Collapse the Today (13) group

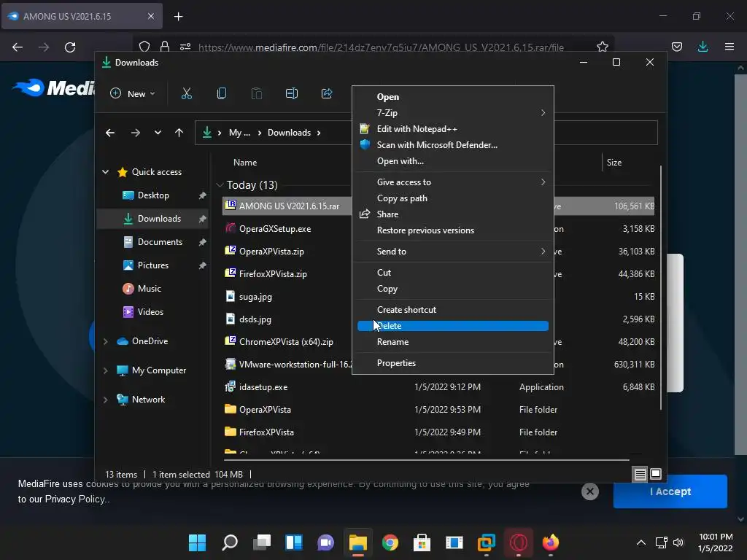coord(220,184)
